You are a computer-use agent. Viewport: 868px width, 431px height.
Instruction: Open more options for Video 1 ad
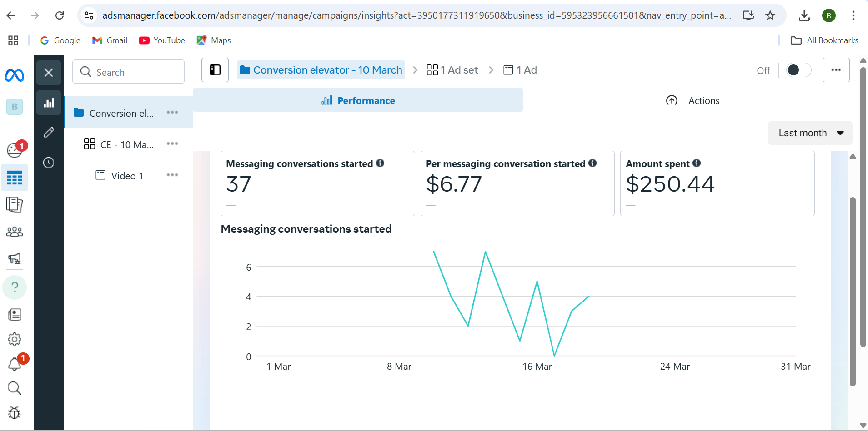coord(172,175)
